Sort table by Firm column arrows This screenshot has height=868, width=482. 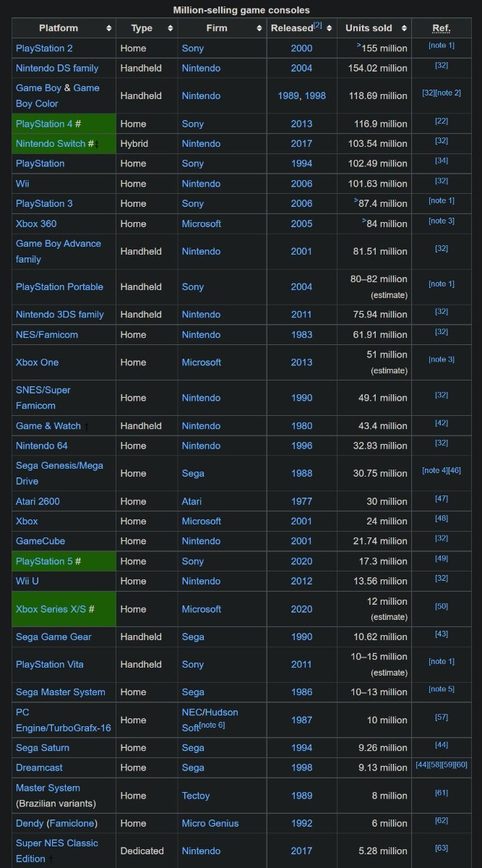click(259, 28)
